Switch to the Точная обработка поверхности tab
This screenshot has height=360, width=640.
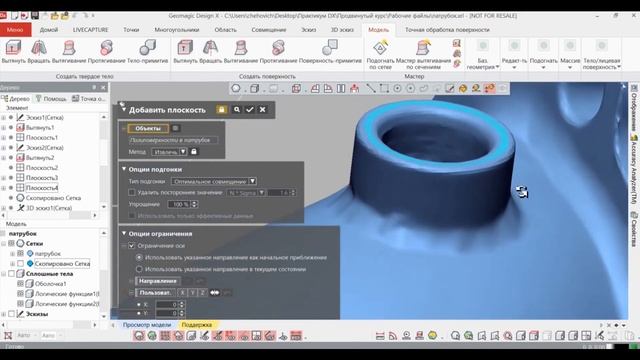click(447, 30)
